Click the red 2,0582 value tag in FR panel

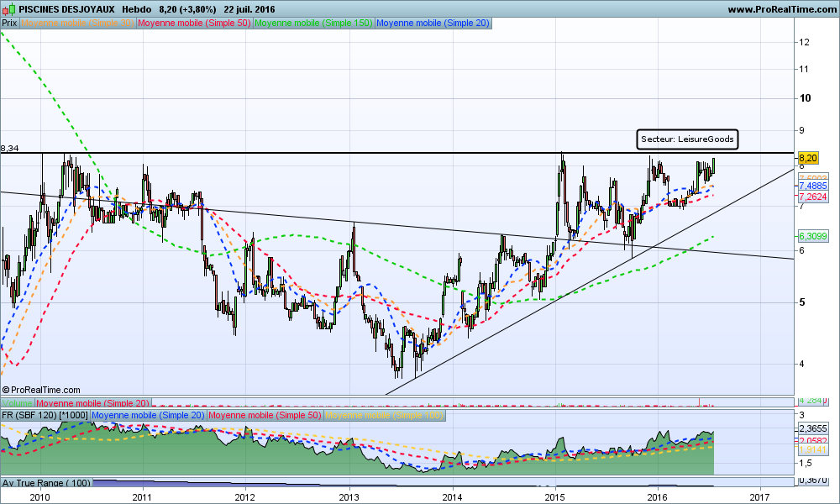pyautogui.click(x=812, y=440)
